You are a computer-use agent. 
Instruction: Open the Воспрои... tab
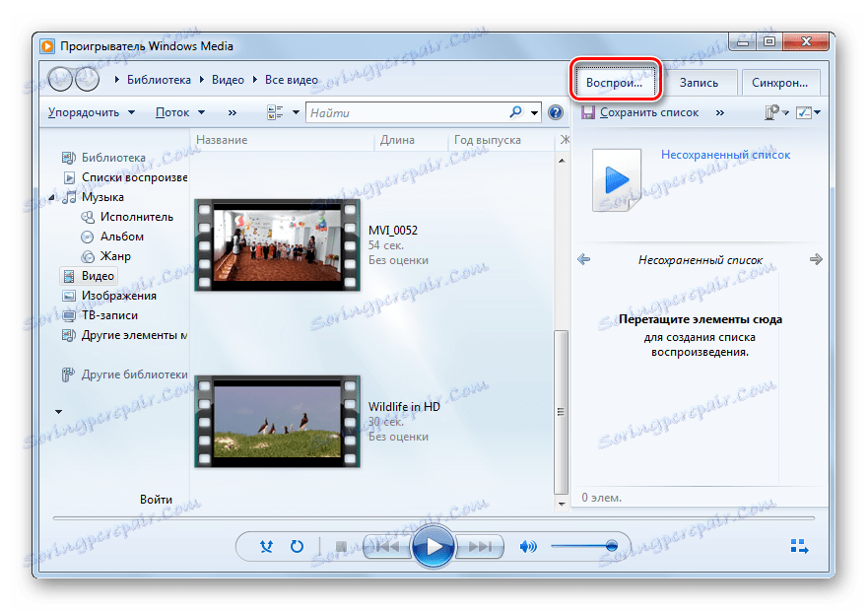pos(615,83)
